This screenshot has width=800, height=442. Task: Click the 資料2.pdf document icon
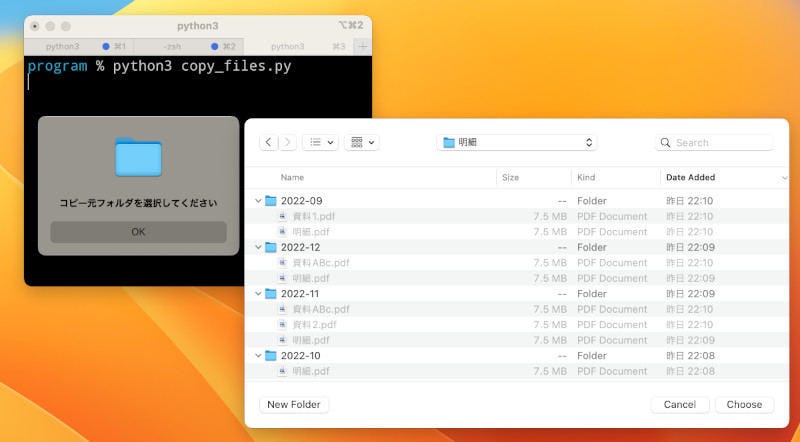point(283,325)
